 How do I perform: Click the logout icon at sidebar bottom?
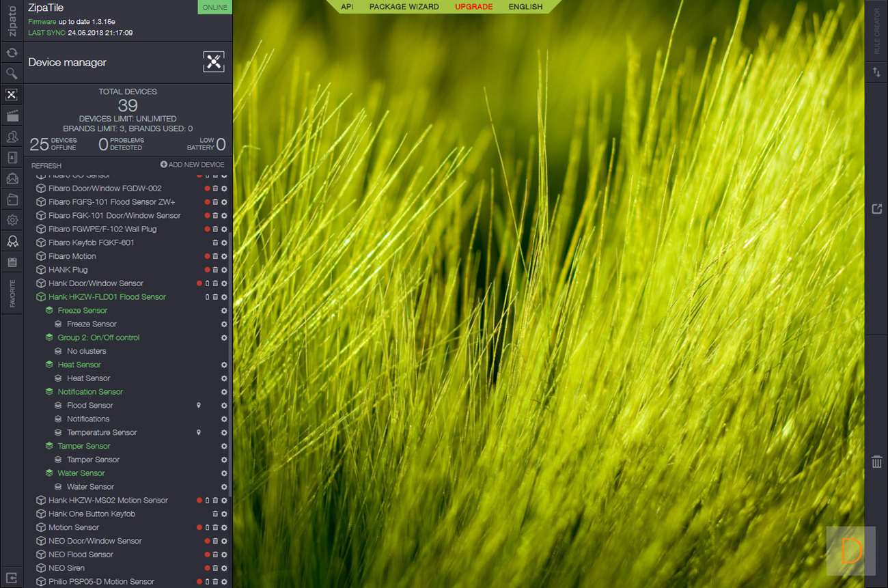pos(12,577)
